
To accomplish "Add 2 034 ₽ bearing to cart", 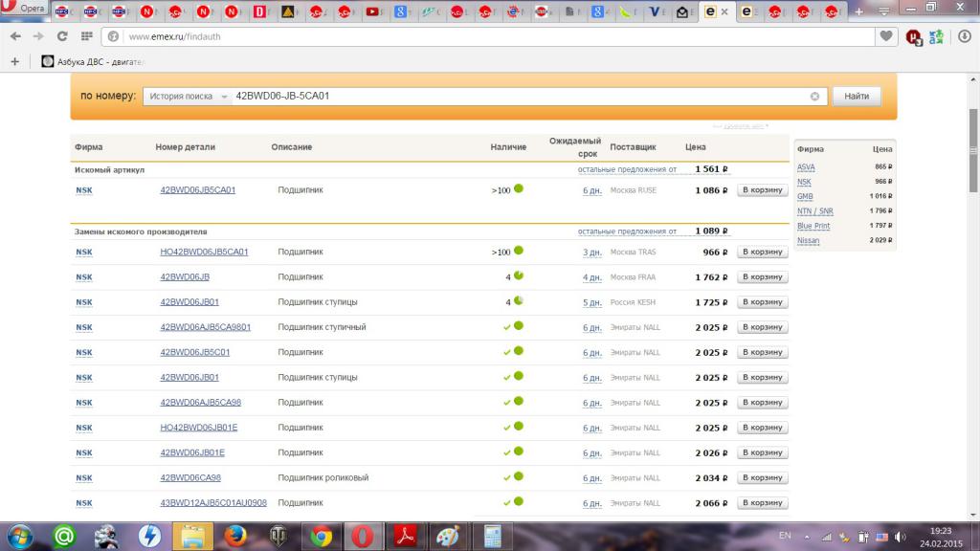I will (762, 477).
